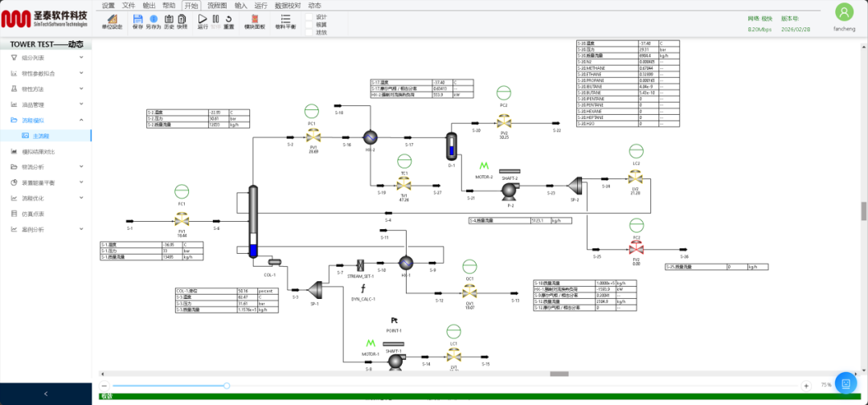The image size is (868, 405).
Task: Select the STREAM_SET-1 block
Action: coord(360,264)
